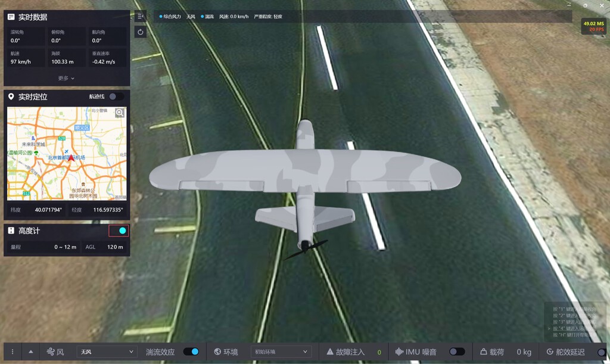Click the fault injection warning triangle icon

click(329, 352)
